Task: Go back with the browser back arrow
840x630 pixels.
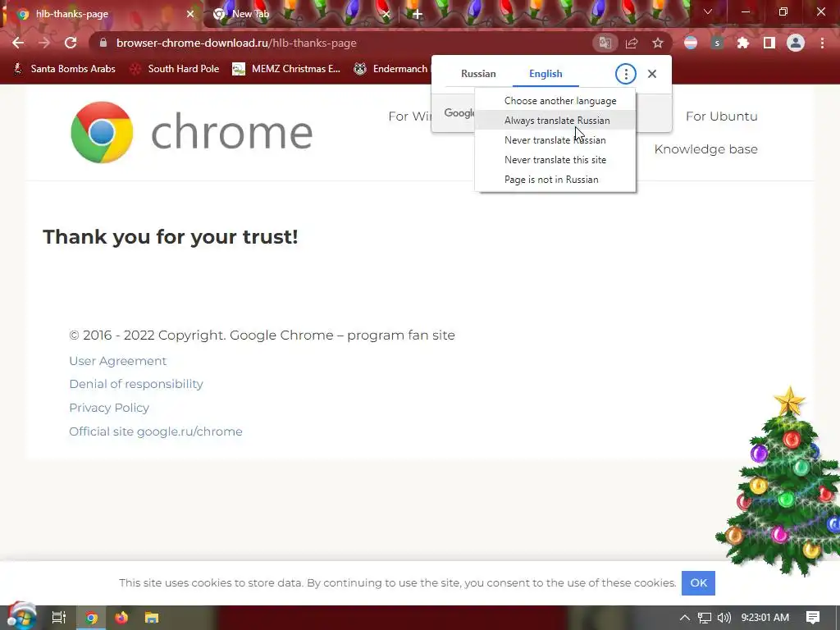Action: click(18, 43)
